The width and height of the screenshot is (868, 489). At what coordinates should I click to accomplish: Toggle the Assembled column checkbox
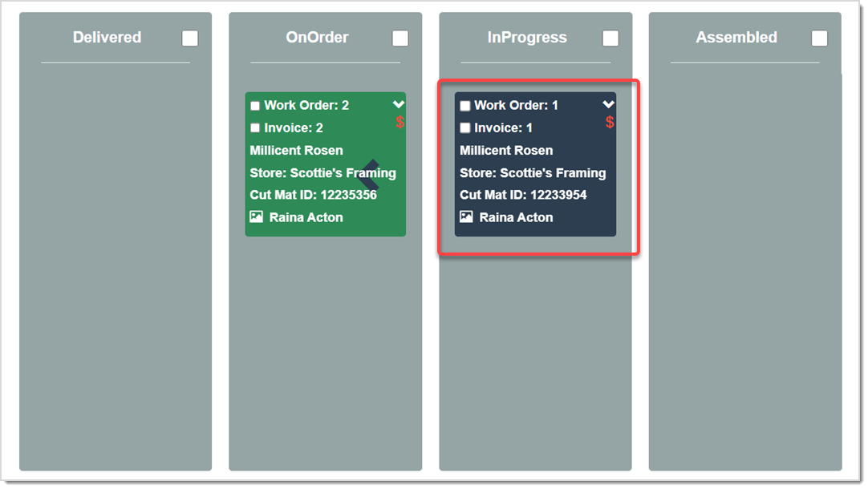(819, 38)
